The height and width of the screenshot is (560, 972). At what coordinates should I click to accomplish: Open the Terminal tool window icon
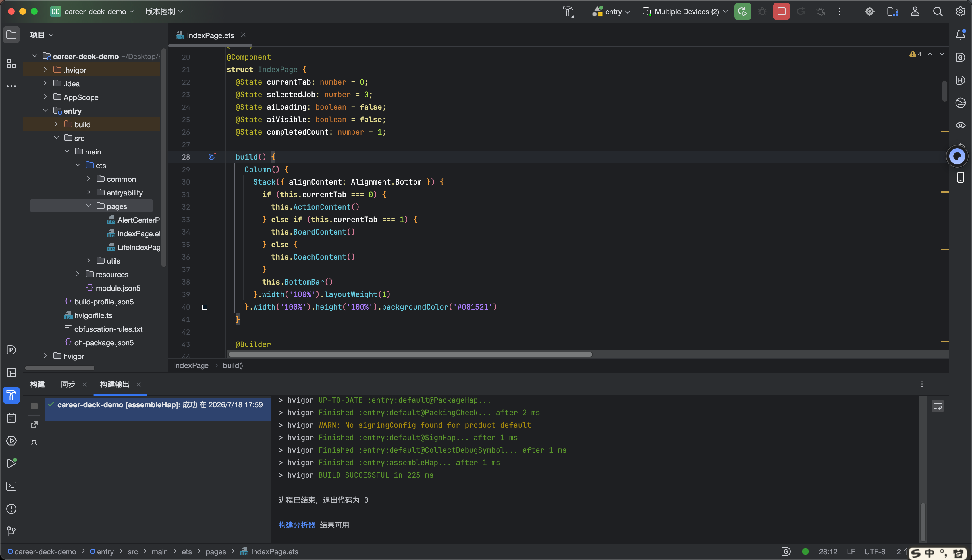tap(11, 486)
